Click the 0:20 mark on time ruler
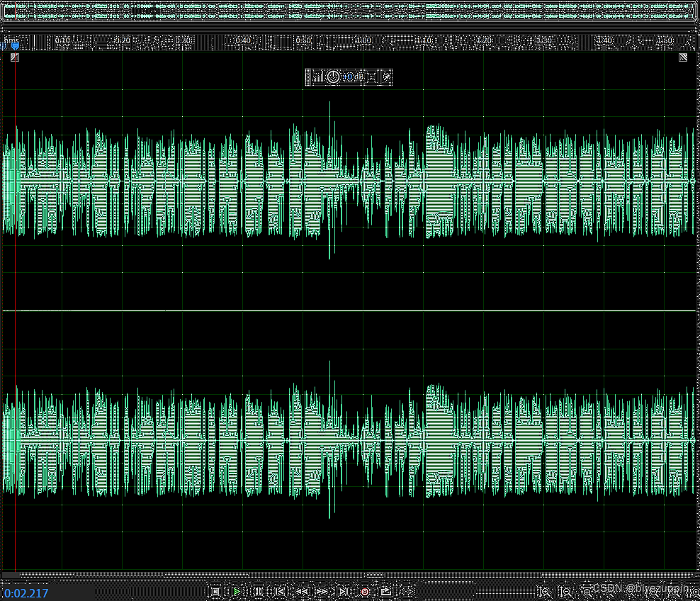The width and height of the screenshot is (700, 601). click(x=123, y=40)
